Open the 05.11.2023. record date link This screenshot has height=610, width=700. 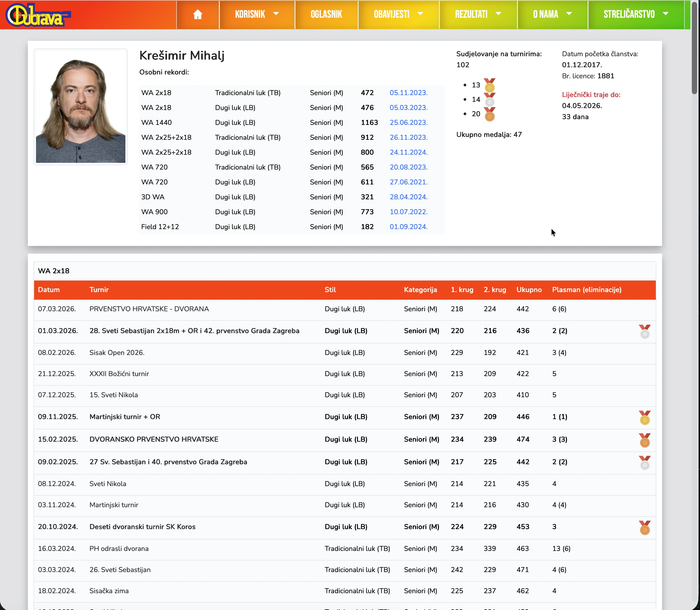(x=408, y=93)
